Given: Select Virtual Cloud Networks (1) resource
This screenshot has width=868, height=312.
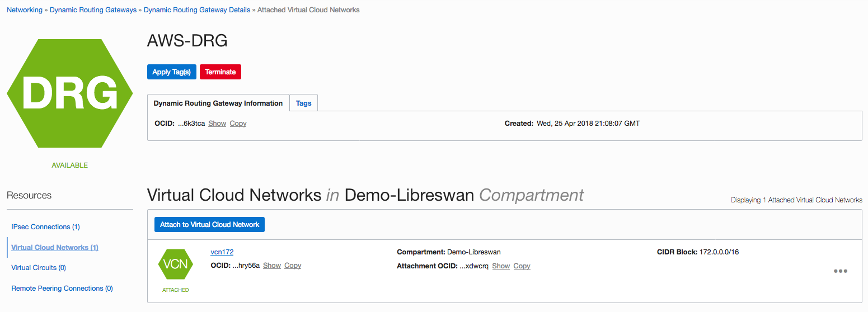Looking at the screenshot, I should [x=55, y=247].
